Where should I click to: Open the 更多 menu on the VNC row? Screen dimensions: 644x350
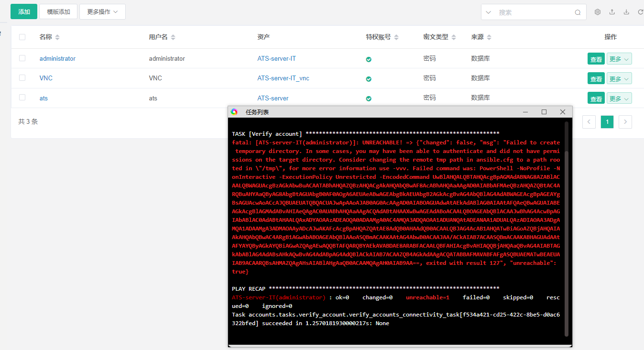tap(619, 78)
